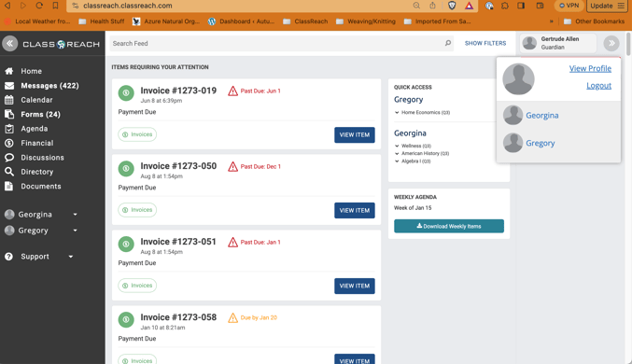632x364 pixels.
Task: Open Gregory in Quick Access
Action: 408,100
